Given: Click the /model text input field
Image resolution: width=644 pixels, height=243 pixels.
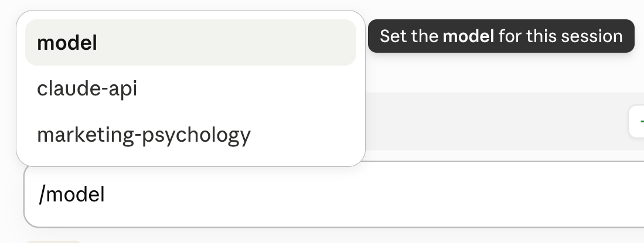Looking at the screenshot, I should click(x=333, y=194).
